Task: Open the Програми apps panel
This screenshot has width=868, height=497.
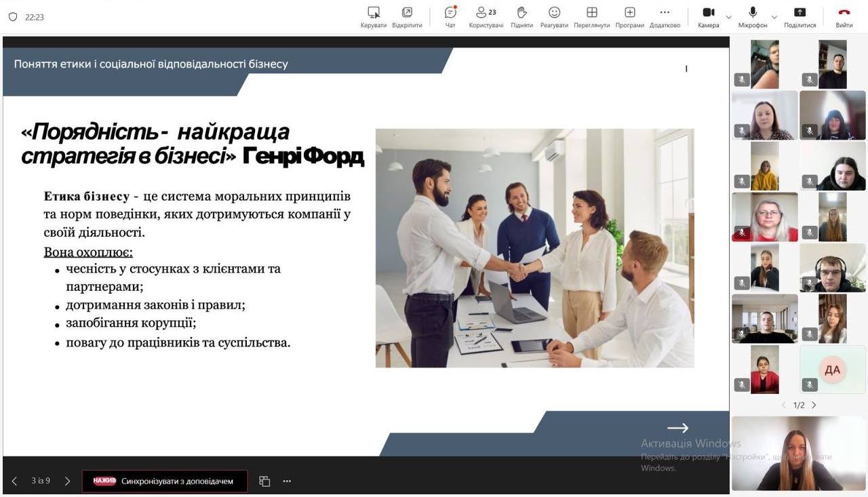Action: click(x=629, y=16)
